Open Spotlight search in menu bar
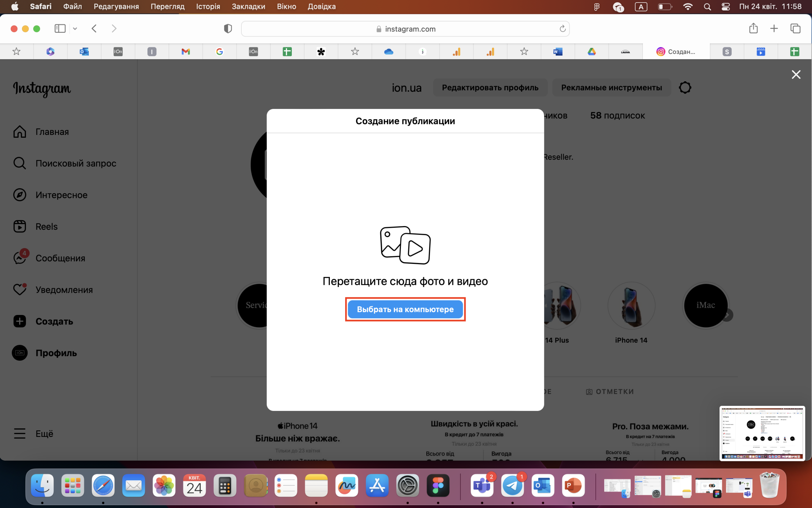This screenshot has height=508, width=812. pyautogui.click(x=707, y=7)
